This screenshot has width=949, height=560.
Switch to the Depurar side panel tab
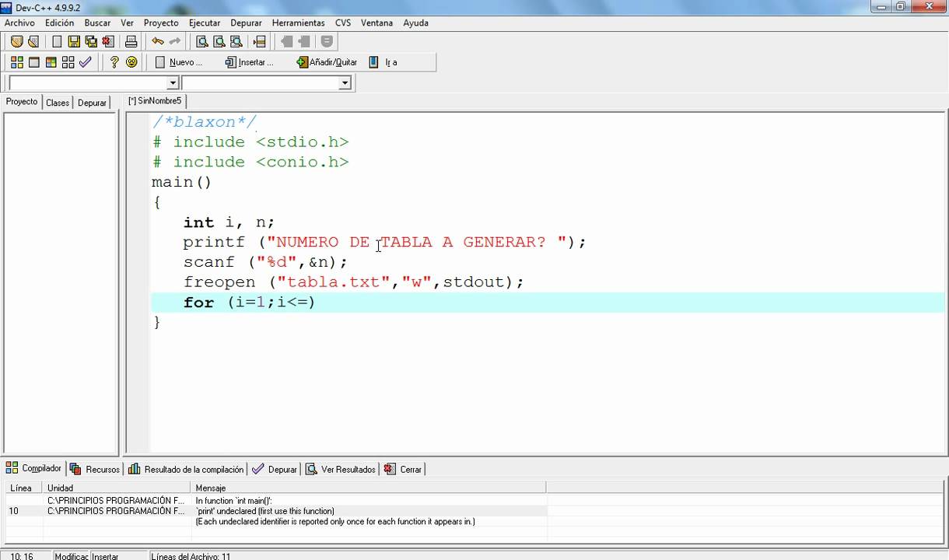tap(92, 103)
